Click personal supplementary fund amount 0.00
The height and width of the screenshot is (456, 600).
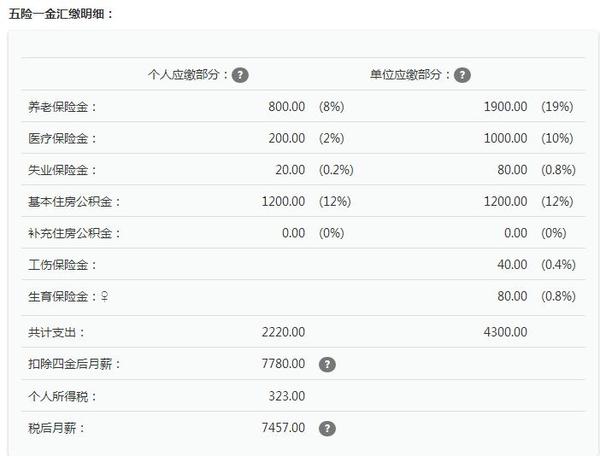click(x=293, y=233)
